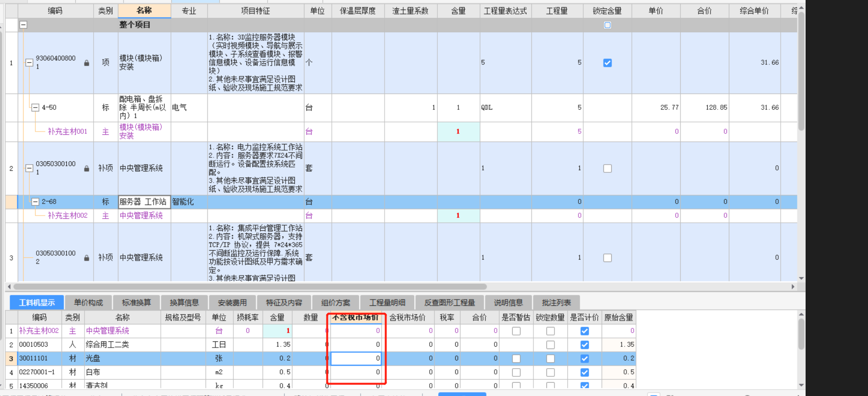Switch to the 说明信息 tab
This screenshot has height=396, width=868.
[508, 302]
